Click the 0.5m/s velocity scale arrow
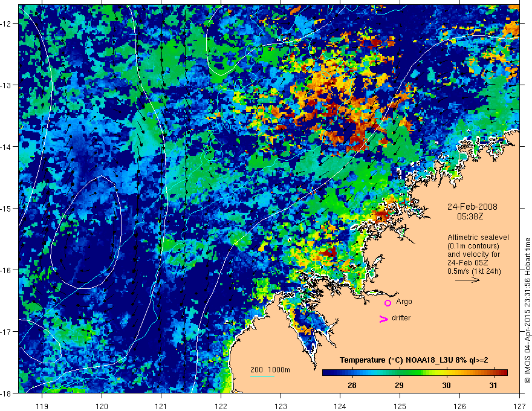 (x=467, y=280)
